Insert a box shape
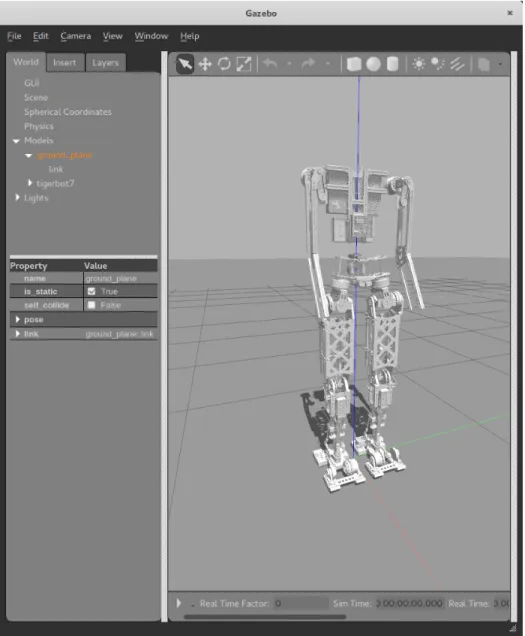Image resolution: width=525 pixels, height=636 pixels. (354, 64)
